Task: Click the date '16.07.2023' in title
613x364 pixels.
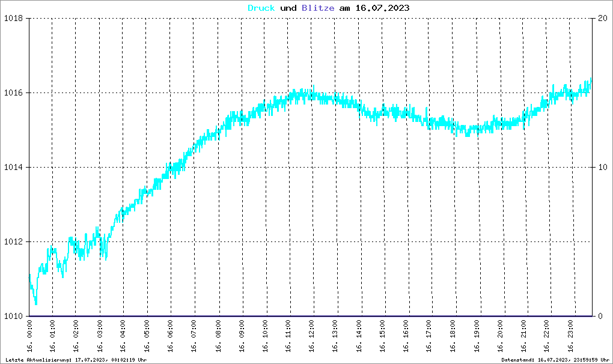Action: point(382,8)
